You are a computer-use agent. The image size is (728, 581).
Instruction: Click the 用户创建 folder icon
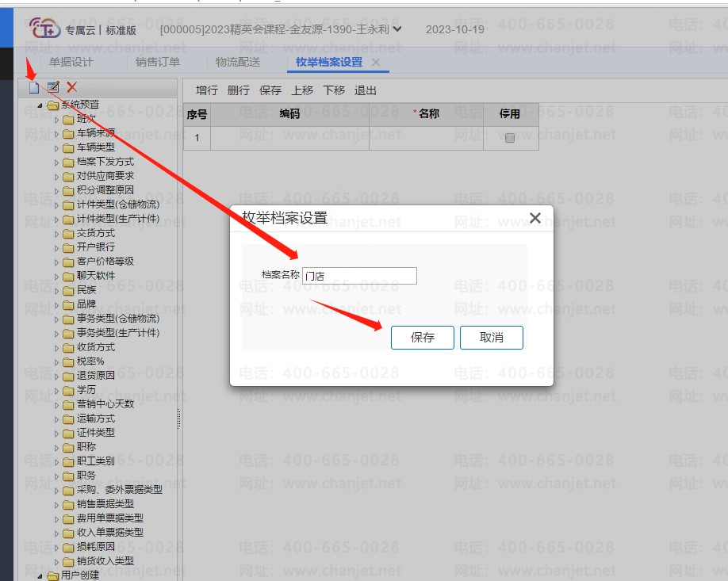point(53,576)
